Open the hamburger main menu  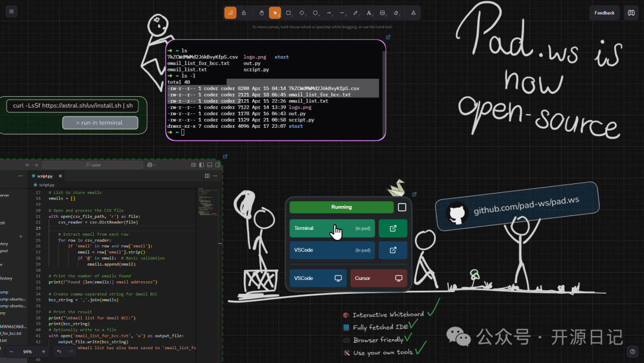[x=11, y=12]
